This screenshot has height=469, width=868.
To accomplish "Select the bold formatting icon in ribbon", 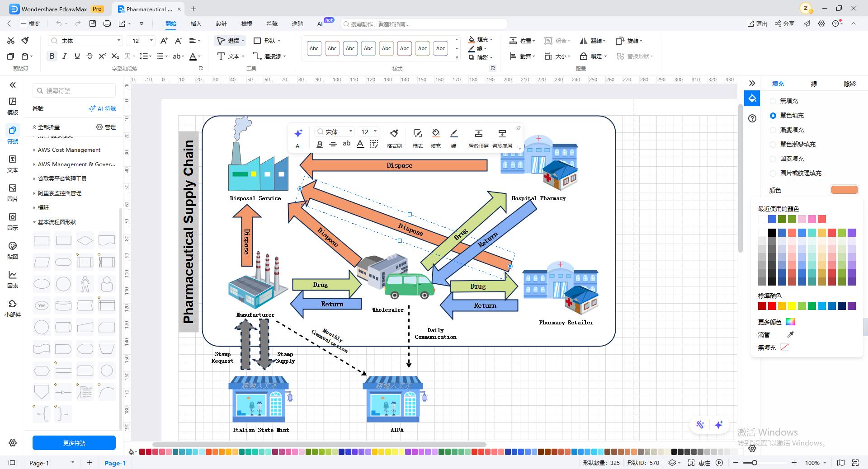I will pos(52,56).
